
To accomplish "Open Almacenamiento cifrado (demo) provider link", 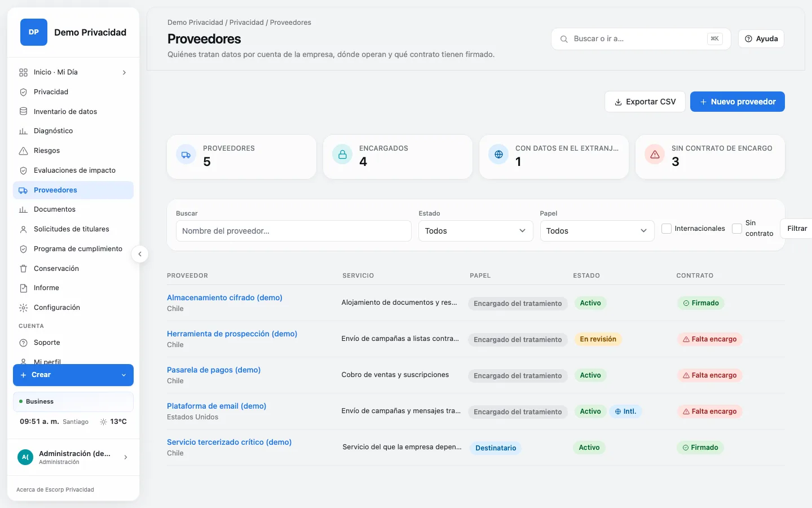I will pos(224,297).
